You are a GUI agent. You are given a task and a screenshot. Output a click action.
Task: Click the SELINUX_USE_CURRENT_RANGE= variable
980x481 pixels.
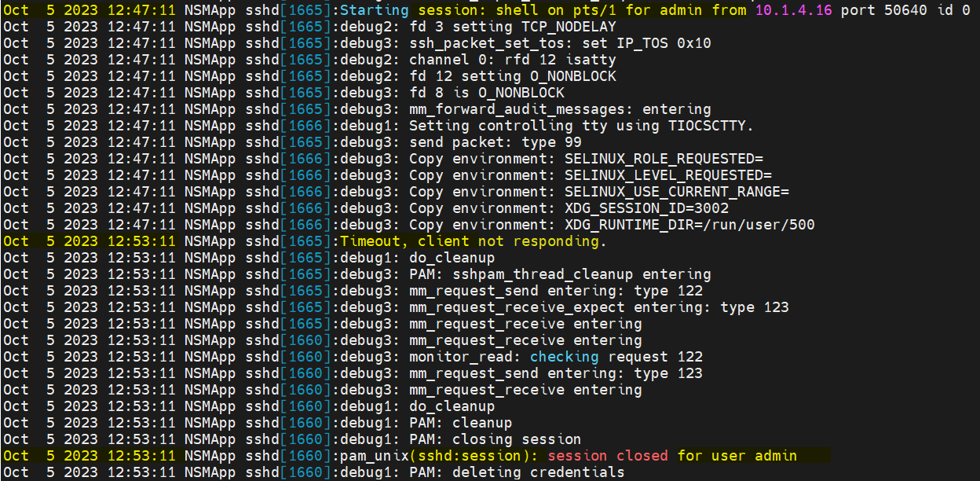tap(677, 192)
